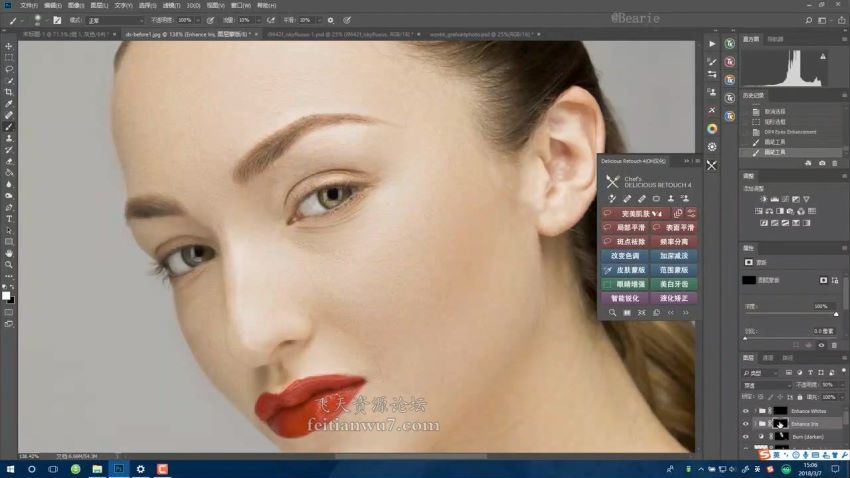Click the 频率分离 button
Viewport: 850px width, 478px height.
coord(674,242)
